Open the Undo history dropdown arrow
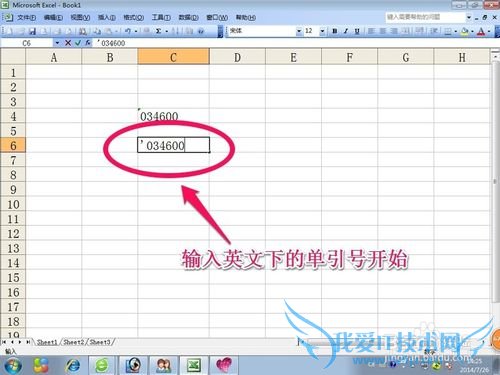The height and width of the screenshot is (375, 500). [x=136, y=31]
